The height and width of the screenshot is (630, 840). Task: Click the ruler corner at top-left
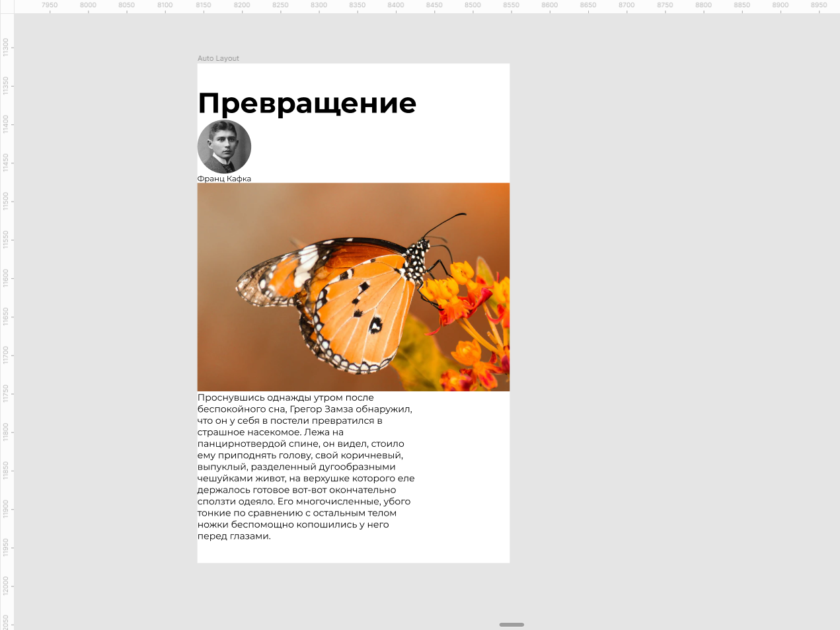[x=6, y=6]
